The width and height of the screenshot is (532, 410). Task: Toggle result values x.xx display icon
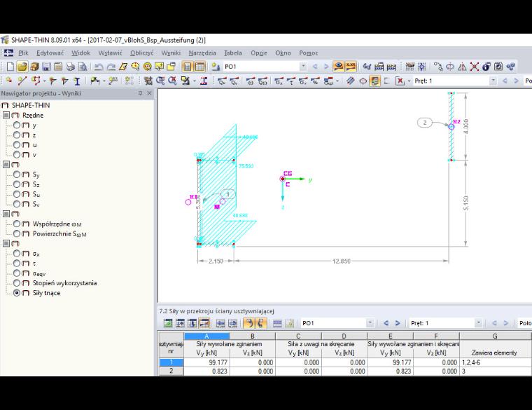coord(351,67)
